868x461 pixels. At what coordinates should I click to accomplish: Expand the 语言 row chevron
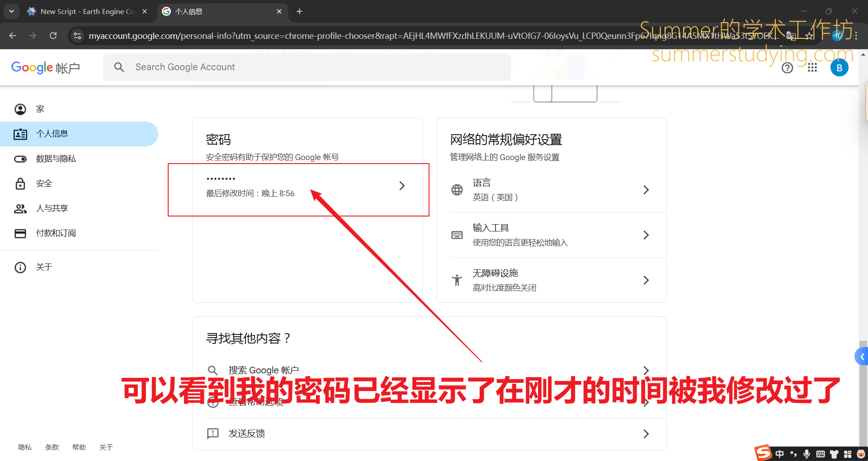pos(646,190)
